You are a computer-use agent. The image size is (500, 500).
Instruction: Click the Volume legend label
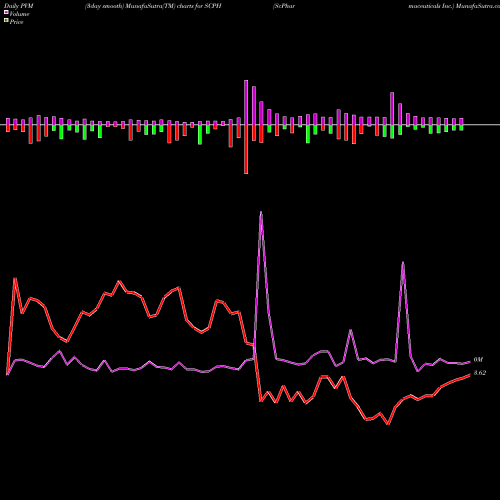point(19,14)
